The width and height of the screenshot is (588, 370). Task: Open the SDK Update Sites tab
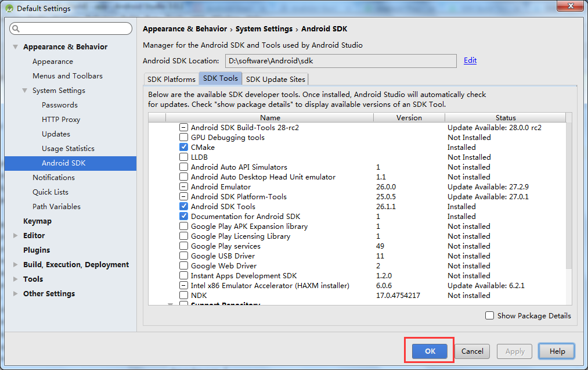[x=276, y=79]
